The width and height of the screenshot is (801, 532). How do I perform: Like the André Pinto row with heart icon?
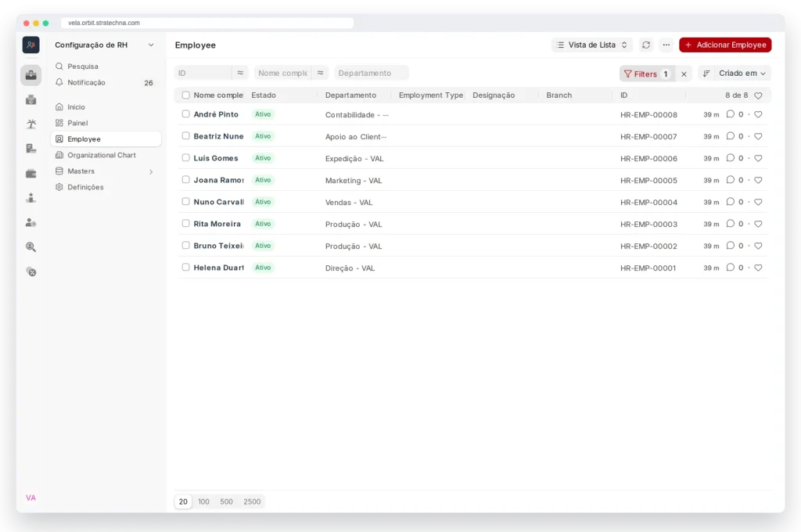click(758, 114)
